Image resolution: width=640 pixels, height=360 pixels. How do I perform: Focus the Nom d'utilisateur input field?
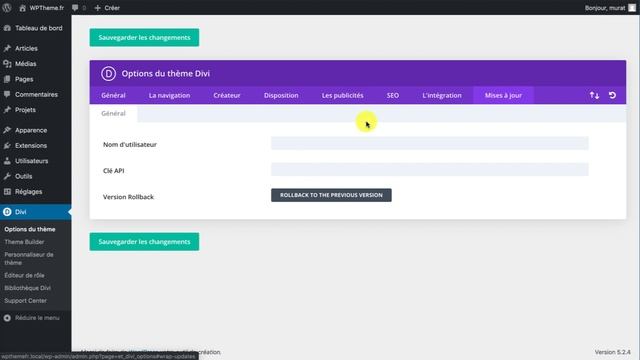coord(430,143)
